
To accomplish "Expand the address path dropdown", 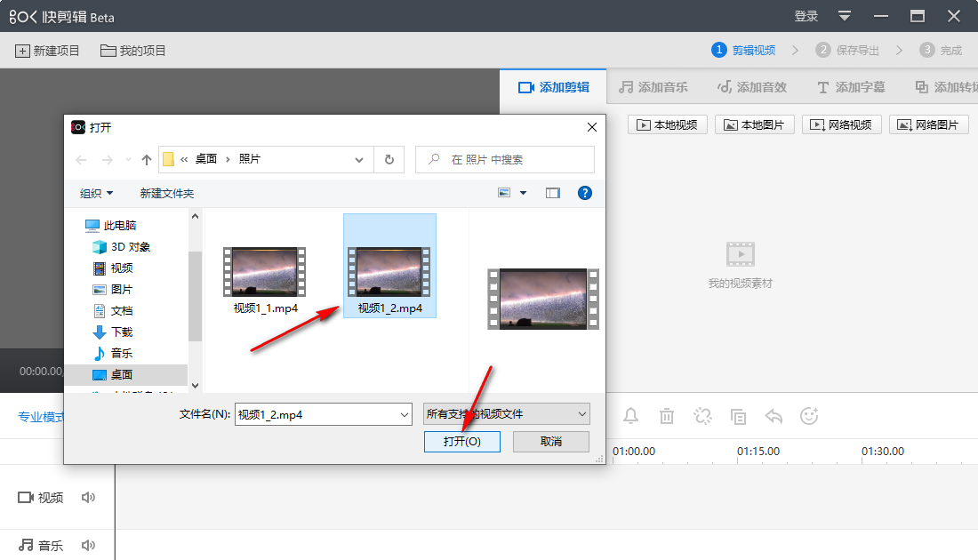I will pos(358,160).
